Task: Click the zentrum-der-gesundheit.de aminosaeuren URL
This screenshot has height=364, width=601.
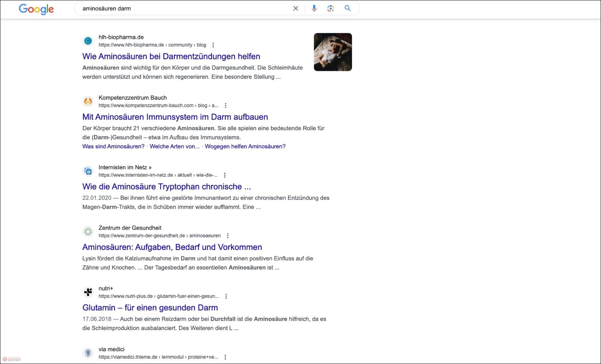Action: pyautogui.click(x=160, y=236)
